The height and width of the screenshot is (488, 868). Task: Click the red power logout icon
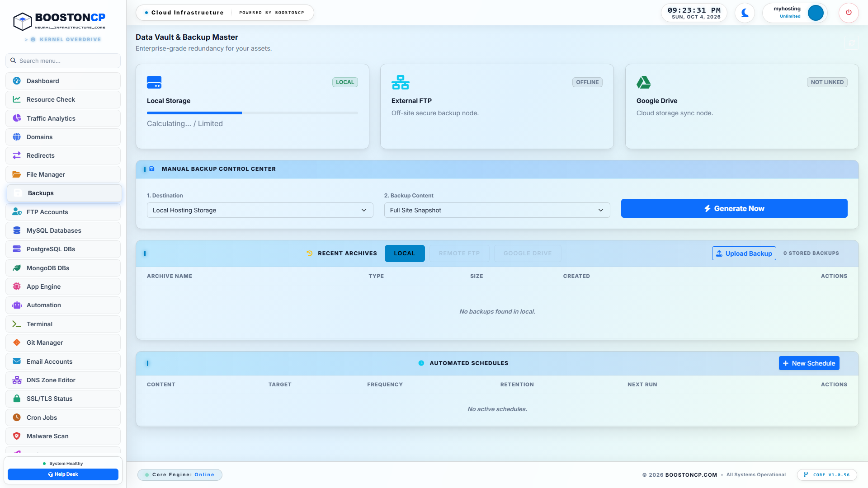point(849,13)
